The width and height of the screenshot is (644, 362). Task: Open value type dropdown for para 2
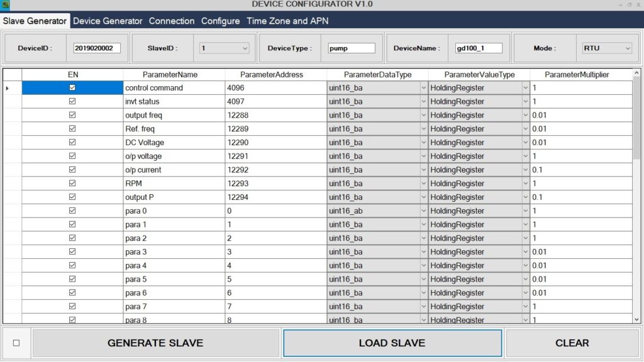[525, 238]
